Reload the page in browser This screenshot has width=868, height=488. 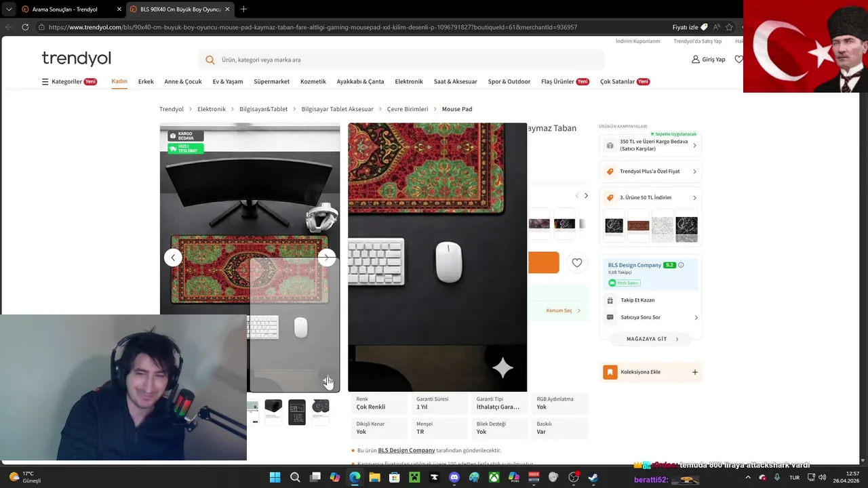point(25,27)
